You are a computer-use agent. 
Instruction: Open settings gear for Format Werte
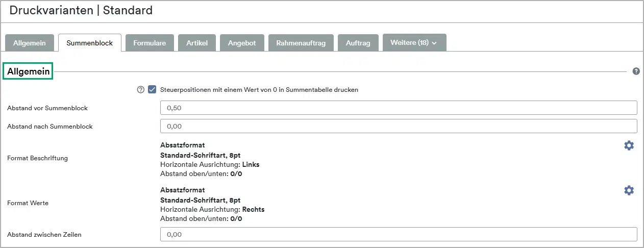pos(629,190)
